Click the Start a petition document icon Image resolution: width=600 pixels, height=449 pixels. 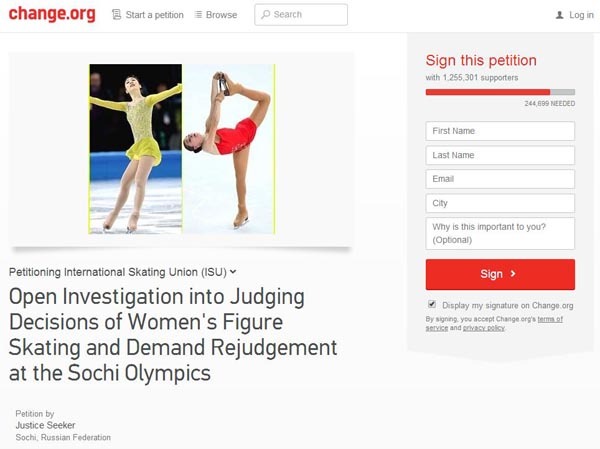tap(116, 15)
